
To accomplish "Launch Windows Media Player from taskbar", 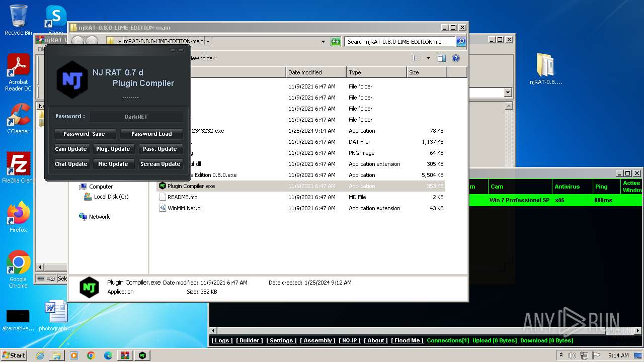I will [x=74, y=355].
